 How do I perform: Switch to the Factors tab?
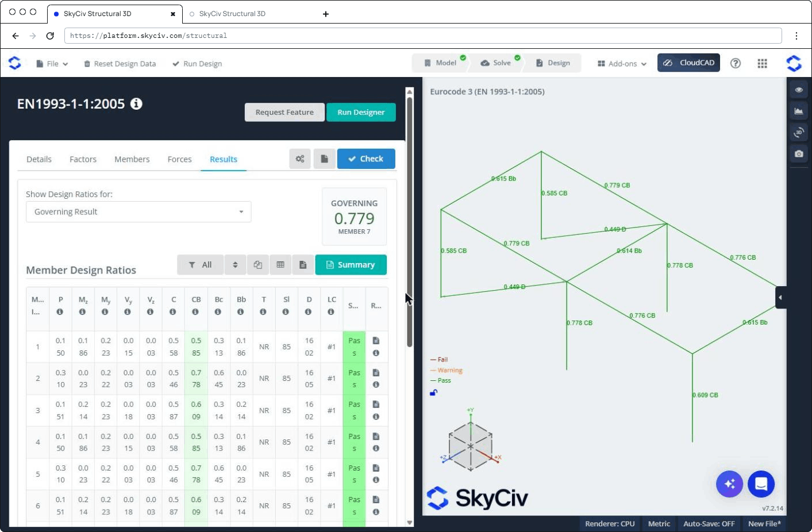(83, 159)
